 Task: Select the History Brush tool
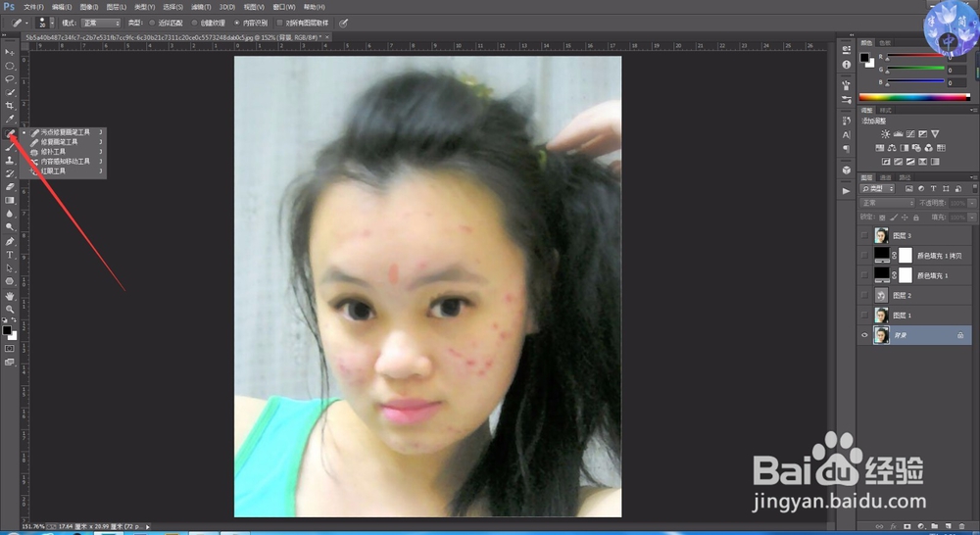coord(10,173)
